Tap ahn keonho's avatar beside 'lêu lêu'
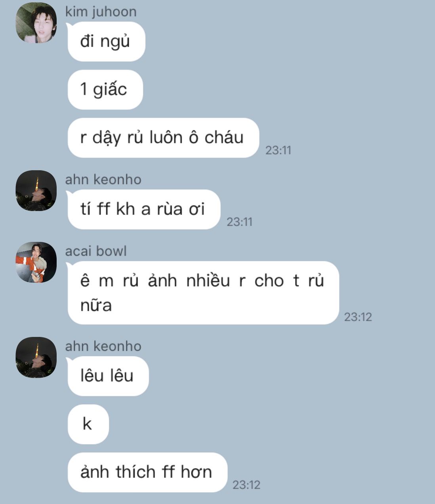 (36, 358)
